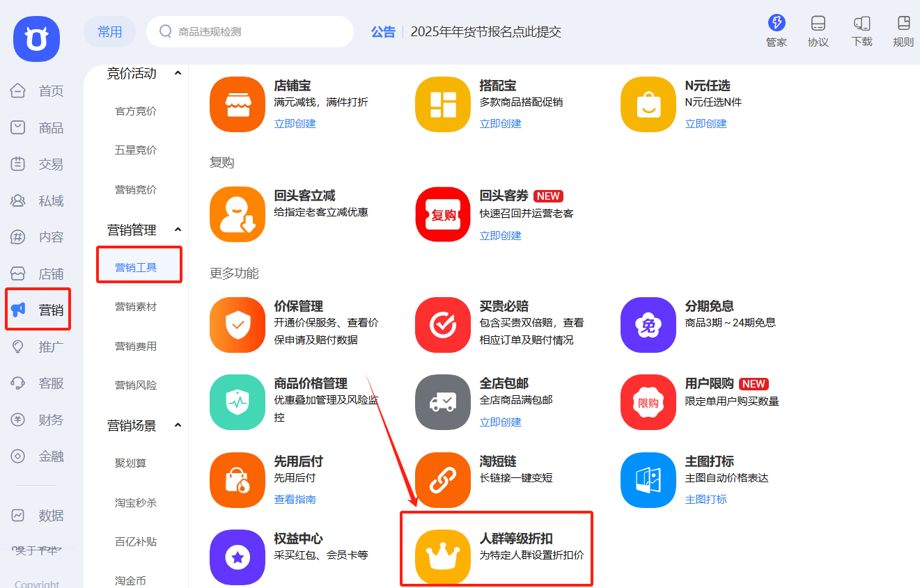
Task: Click 立即创建 under 搭配宝
Action: pos(500,123)
